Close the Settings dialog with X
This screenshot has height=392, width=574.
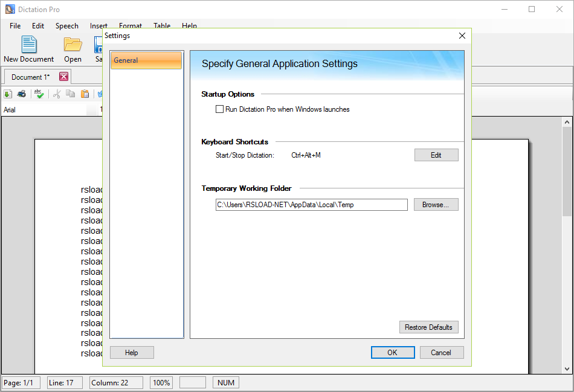[462, 36]
